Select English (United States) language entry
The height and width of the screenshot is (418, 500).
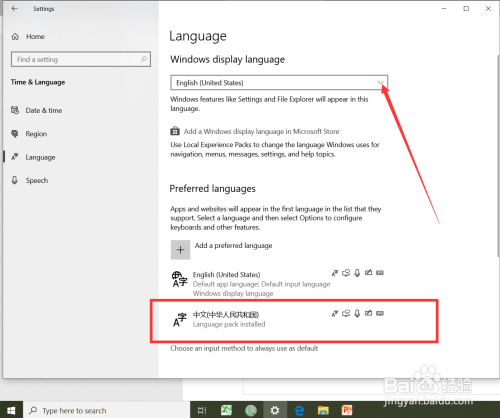pos(278,283)
